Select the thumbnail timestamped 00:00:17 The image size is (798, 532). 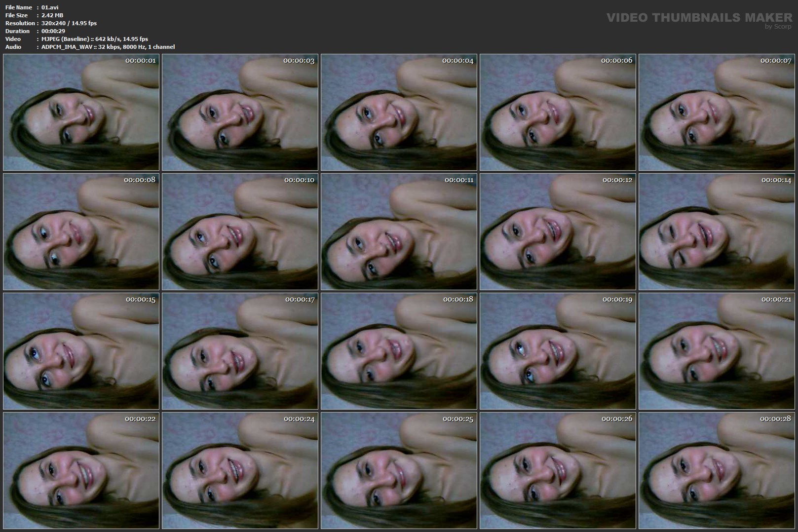click(240, 351)
